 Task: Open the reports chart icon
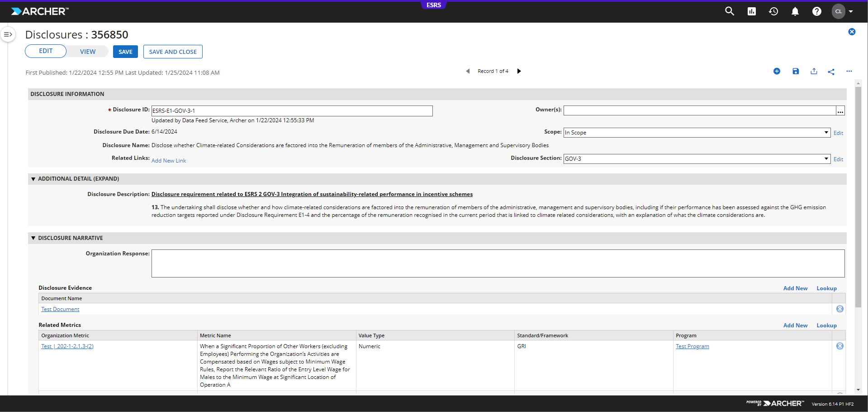click(x=752, y=11)
